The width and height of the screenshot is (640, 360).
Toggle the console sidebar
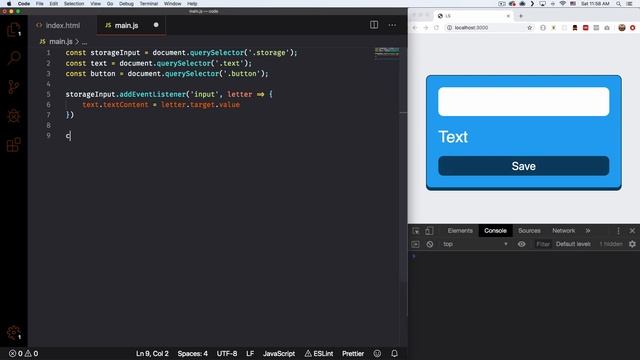pos(416,244)
